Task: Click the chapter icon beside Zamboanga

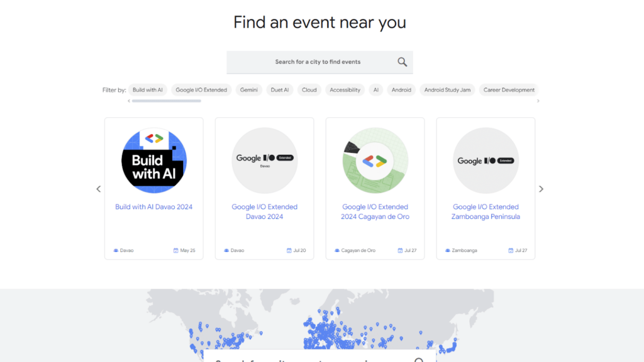Action: [x=448, y=250]
